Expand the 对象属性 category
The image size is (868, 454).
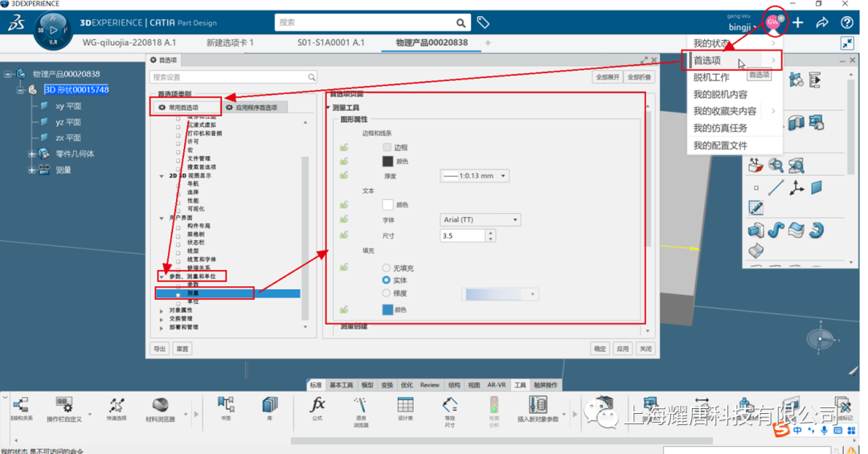point(162,311)
